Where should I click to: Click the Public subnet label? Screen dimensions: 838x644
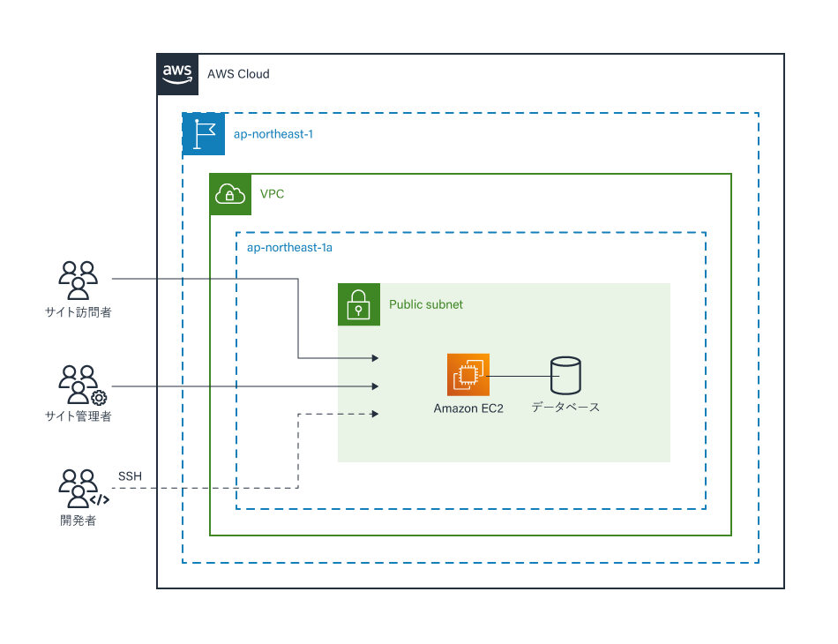click(426, 304)
